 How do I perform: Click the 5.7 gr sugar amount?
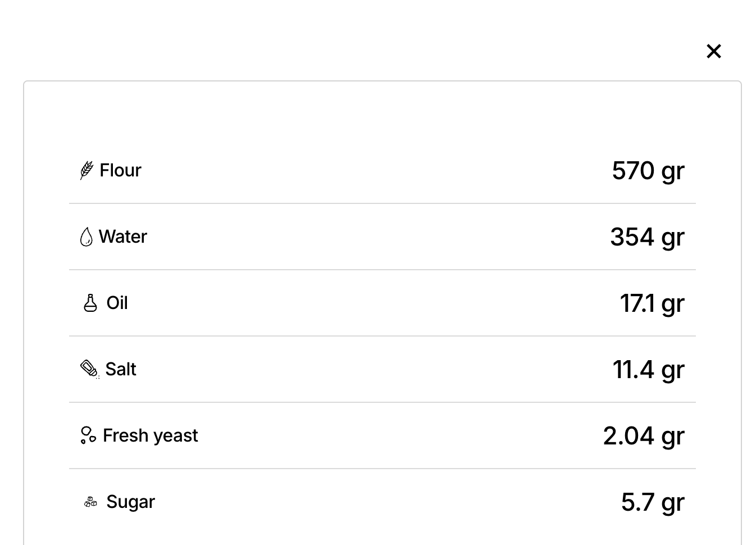click(653, 502)
